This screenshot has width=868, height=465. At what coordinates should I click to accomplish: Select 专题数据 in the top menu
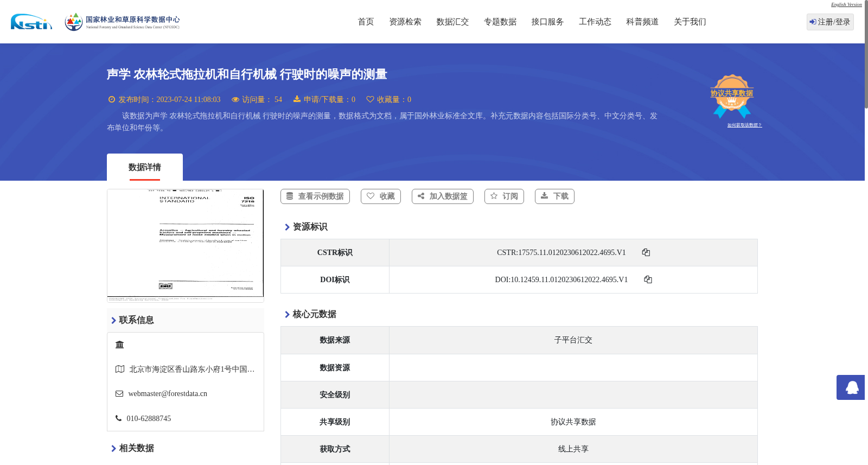(x=500, y=22)
